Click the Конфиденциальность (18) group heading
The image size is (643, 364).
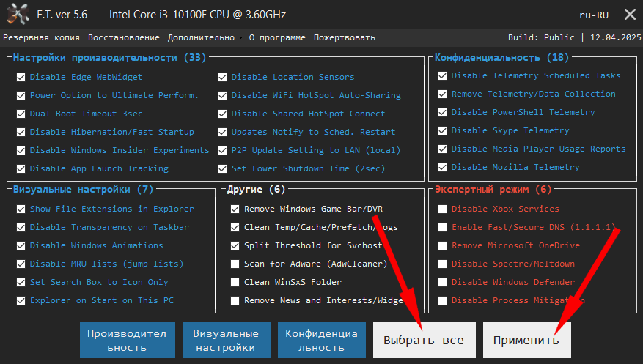click(502, 57)
